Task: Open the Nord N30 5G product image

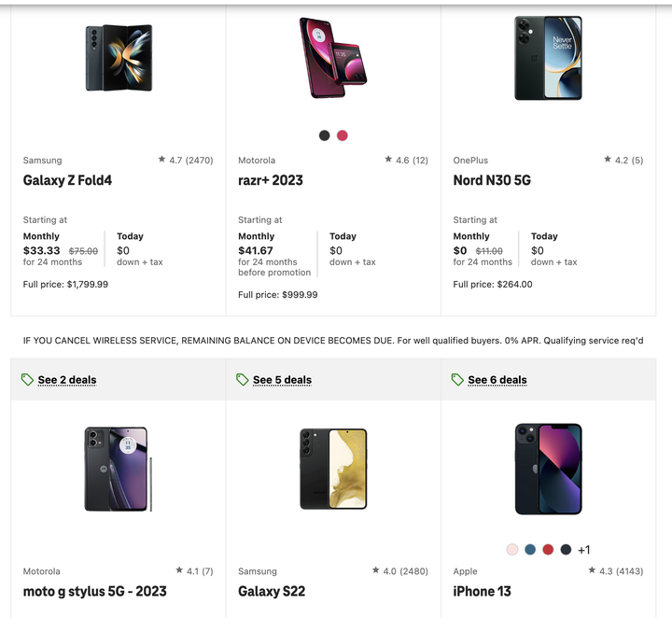Action: point(548,58)
